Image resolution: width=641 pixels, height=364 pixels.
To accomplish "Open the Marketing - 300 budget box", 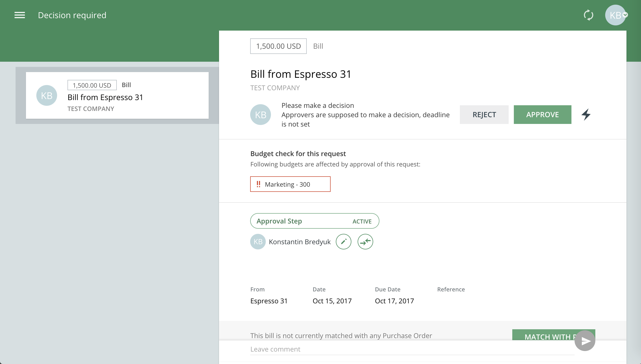I will [290, 184].
